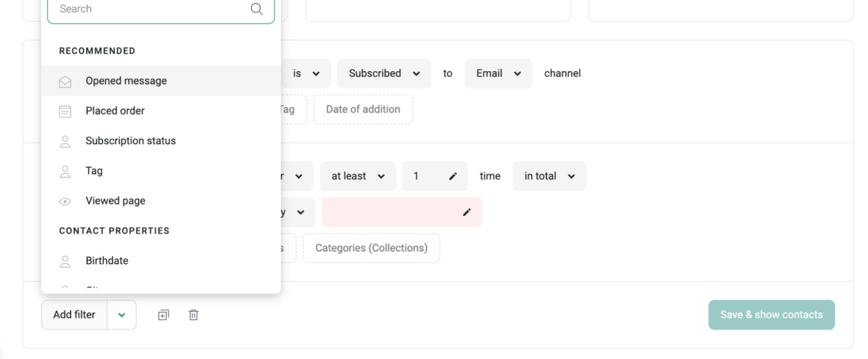The height and width of the screenshot is (359, 868).
Task: Click the envelope icon beside Opened message
Action: (x=65, y=81)
